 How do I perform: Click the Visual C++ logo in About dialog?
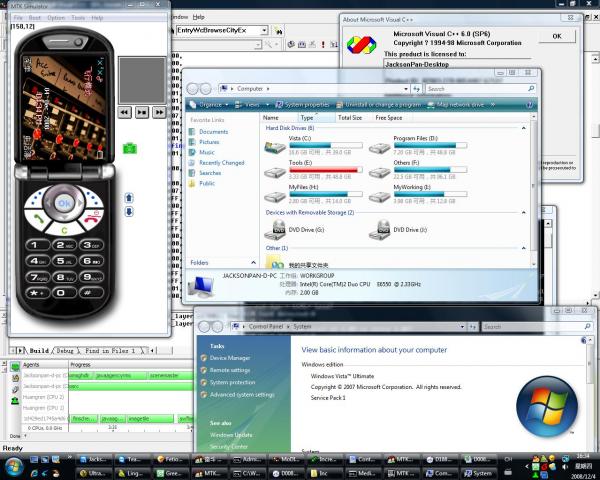[361, 45]
